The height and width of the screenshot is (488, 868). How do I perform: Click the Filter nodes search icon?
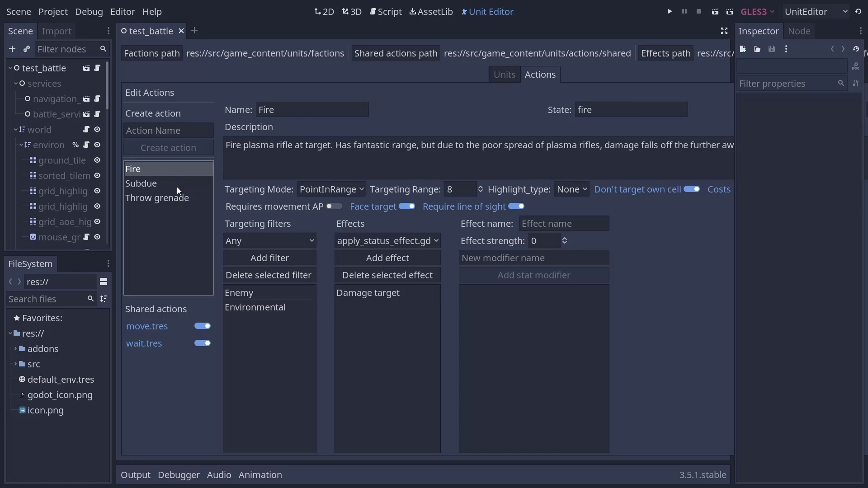click(104, 49)
